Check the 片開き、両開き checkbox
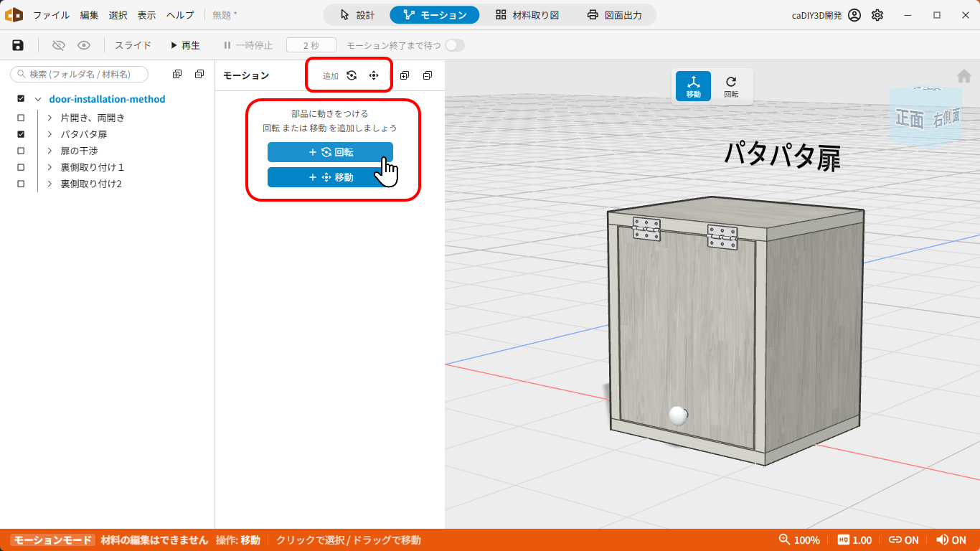Screen dimensions: 980x551 (x=21, y=118)
